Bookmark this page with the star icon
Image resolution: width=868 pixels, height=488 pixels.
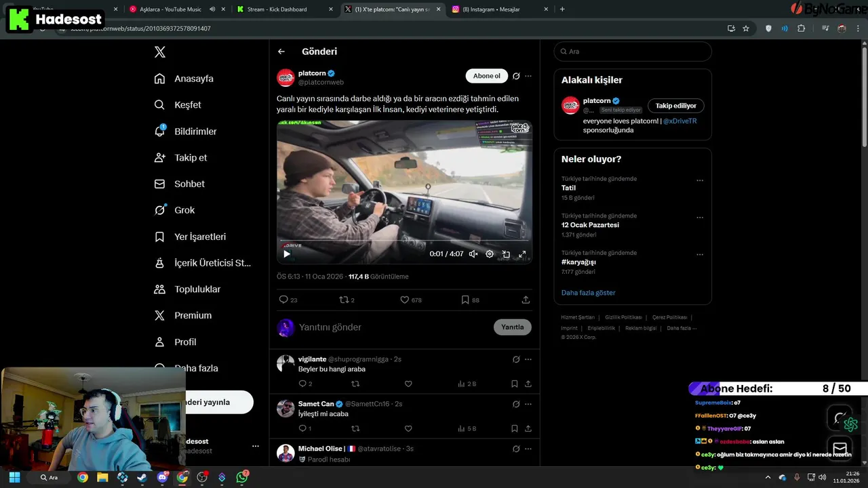point(746,28)
